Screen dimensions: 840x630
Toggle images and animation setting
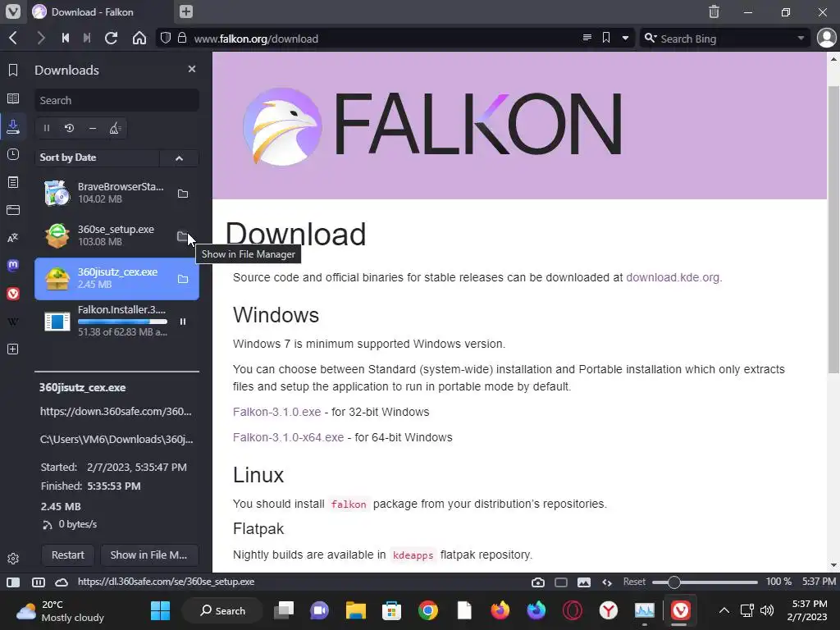584,582
